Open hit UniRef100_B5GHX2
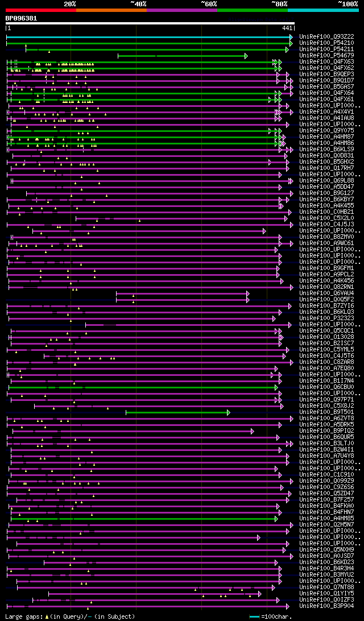 [x=327, y=162]
